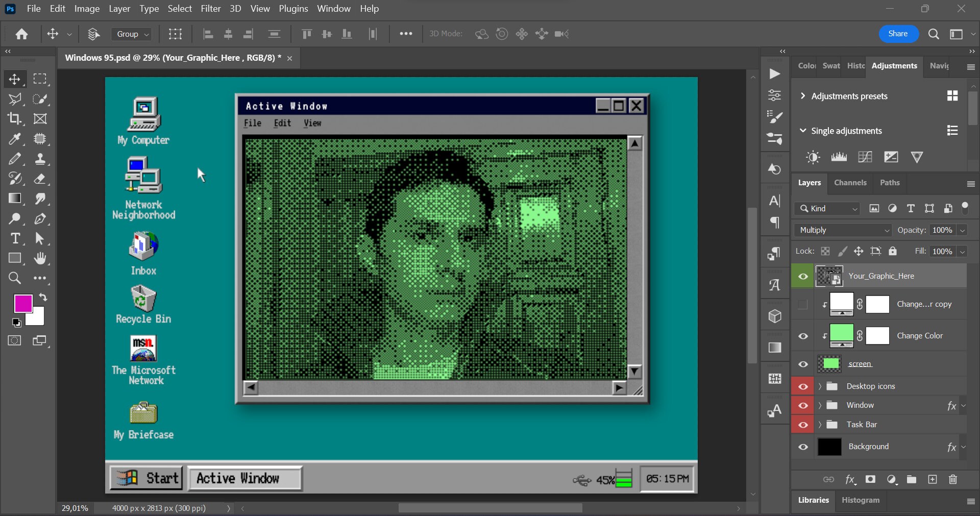
Task: Open the Multiply blend mode dropdown
Action: pos(843,230)
